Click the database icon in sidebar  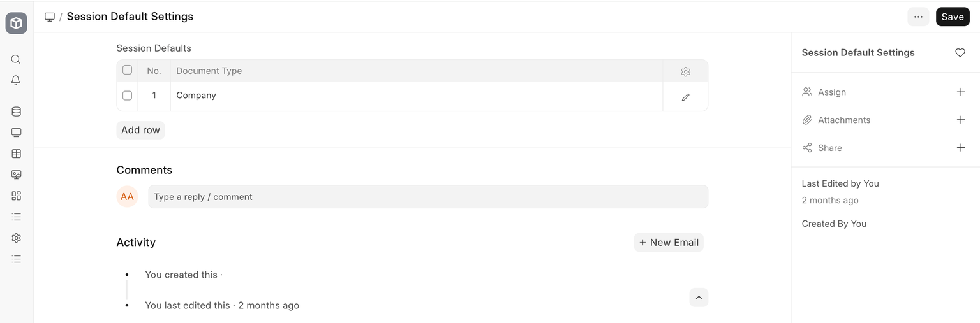click(16, 111)
